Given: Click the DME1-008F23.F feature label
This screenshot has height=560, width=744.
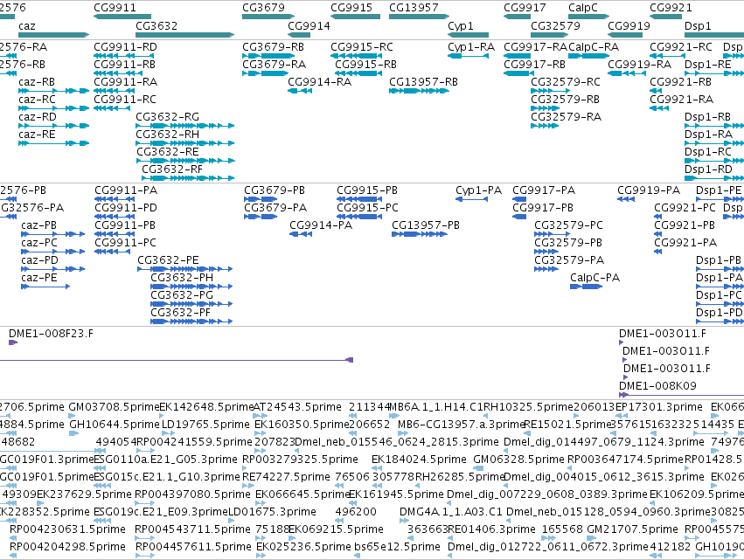Looking at the screenshot, I should point(52,334).
